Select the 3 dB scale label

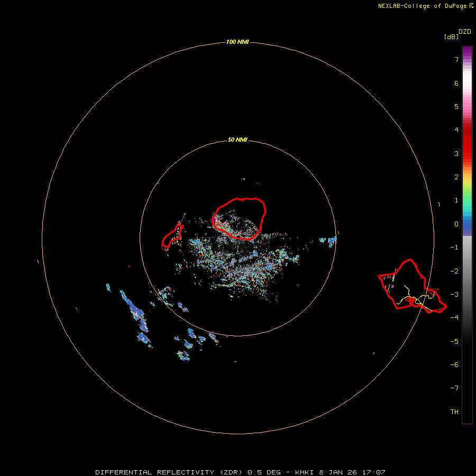coord(456,153)
